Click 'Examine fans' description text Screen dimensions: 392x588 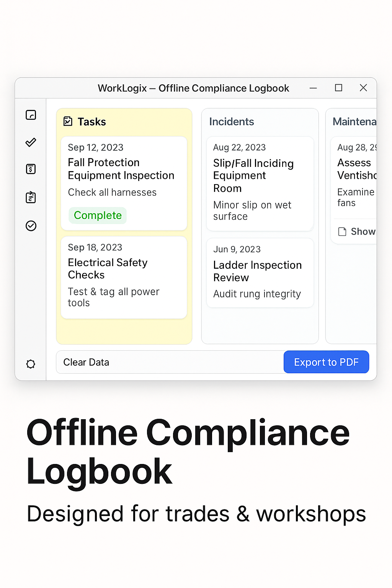click(x=356, y=197)
